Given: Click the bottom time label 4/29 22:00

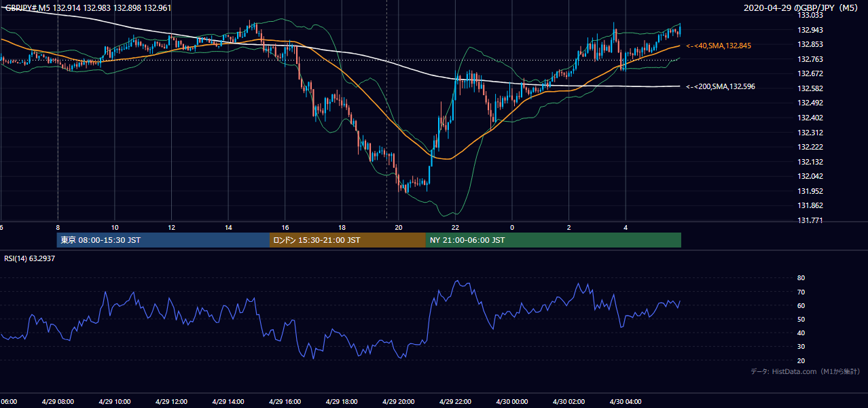Looking at the screenshot, I should 455,401.
